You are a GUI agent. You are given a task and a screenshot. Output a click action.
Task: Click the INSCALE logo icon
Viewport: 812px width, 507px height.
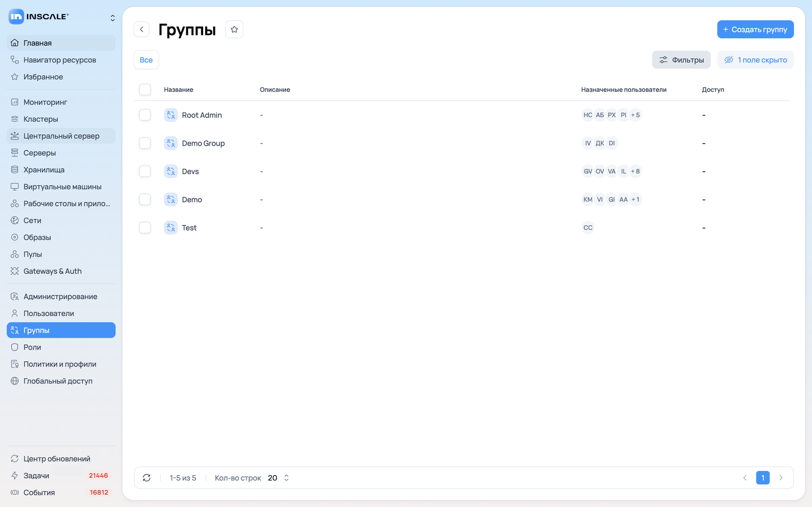click(16, 17)
